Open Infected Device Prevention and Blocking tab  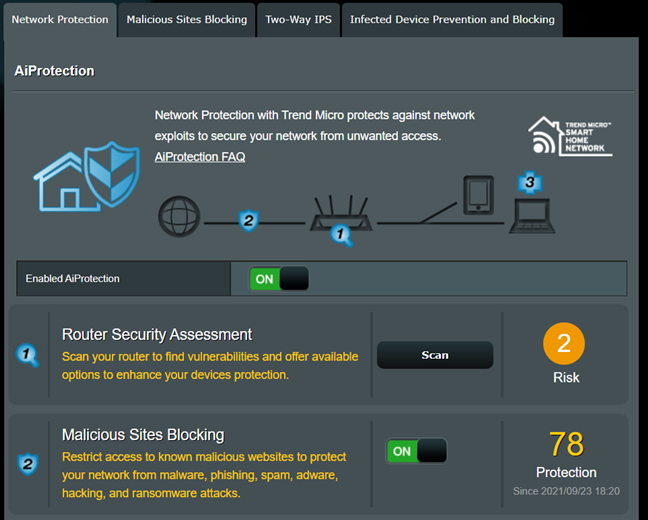click(453, 20)
